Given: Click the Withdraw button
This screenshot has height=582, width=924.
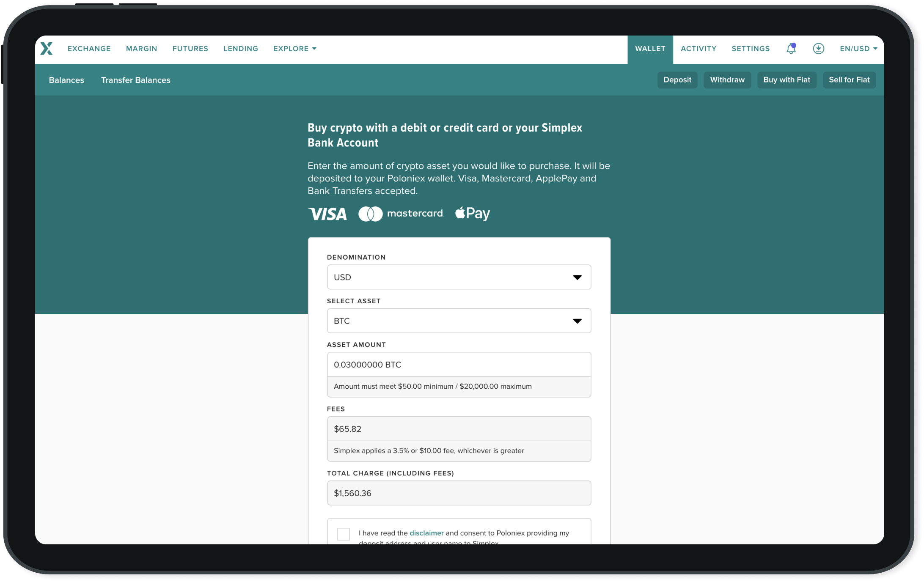Looking at the screenshot, I should (x=727, y=79).
